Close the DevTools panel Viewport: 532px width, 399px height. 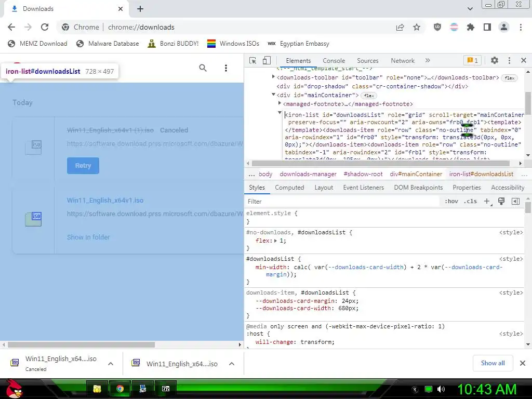click(524, 60)
